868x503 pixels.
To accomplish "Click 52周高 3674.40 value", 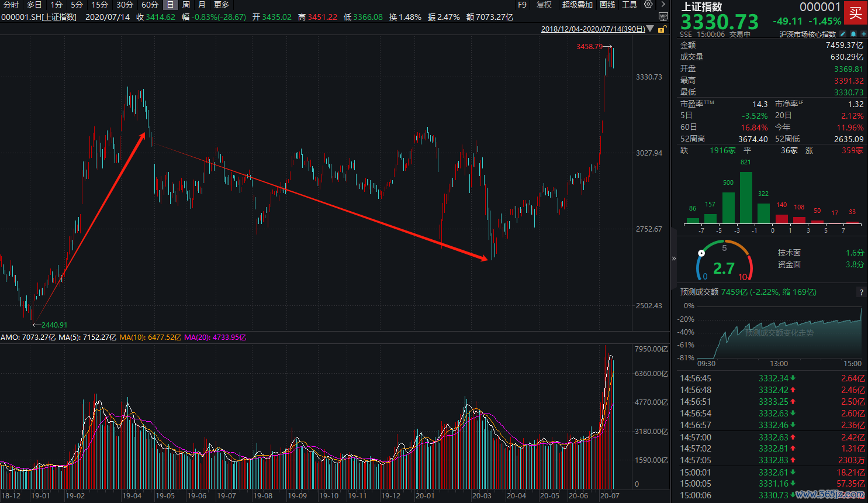I will (753, 139).
